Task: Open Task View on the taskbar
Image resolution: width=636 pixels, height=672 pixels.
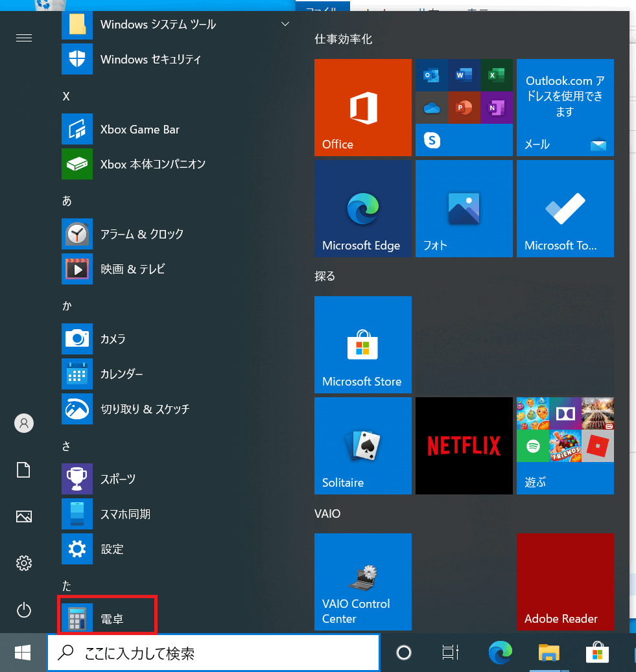Action: 451,653
